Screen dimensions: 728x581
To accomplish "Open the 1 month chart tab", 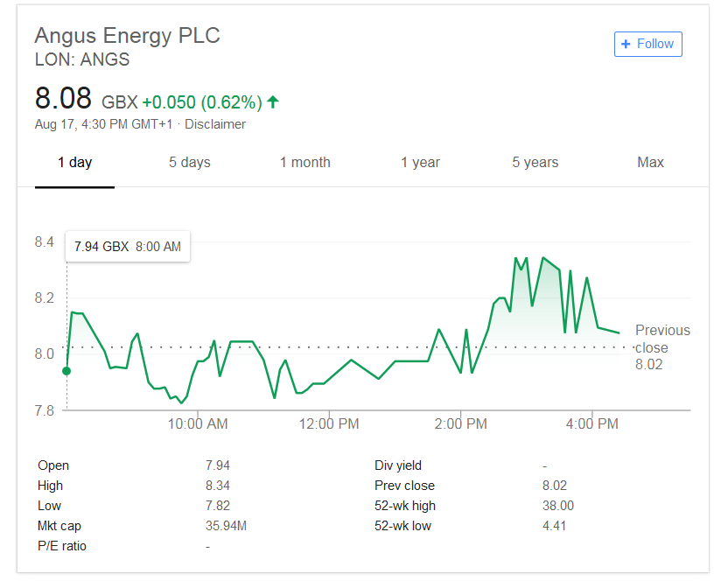I will (305, 163).
